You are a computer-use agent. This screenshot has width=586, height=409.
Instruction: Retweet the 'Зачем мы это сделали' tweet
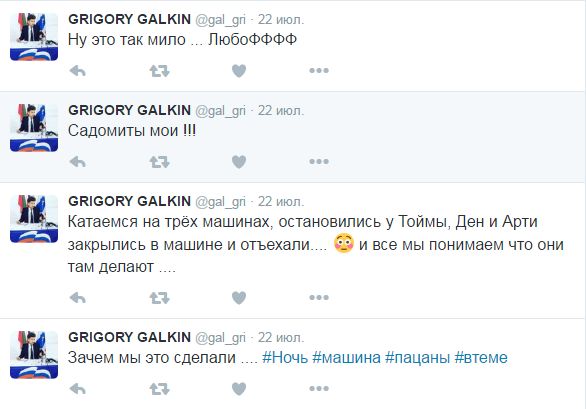(x=160, y=389)
